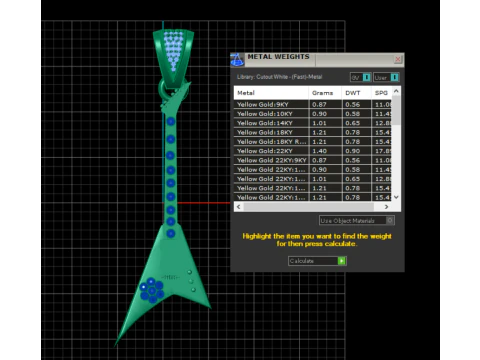Select the cluster of blue gems on body
The image size is (480, 360).
152,290
